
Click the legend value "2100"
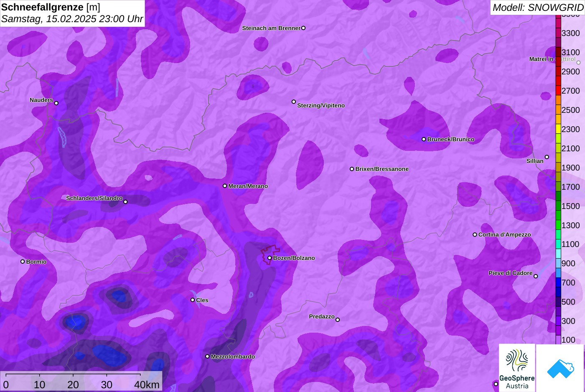click(571, 148)
